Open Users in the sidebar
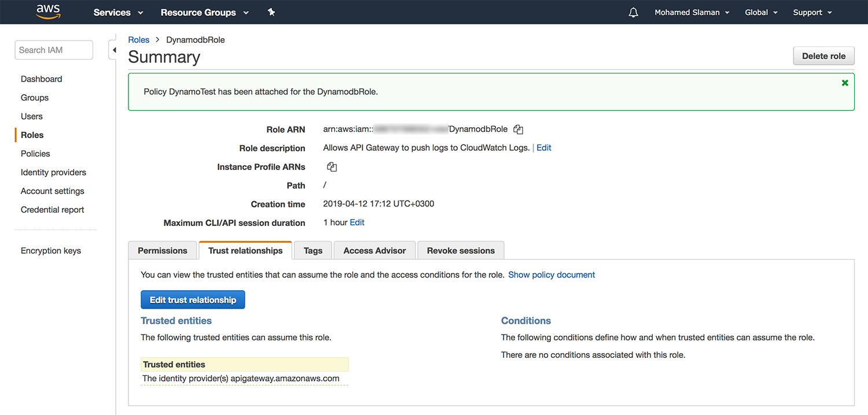This screenshot has height=415, width=868. (32, 116)
